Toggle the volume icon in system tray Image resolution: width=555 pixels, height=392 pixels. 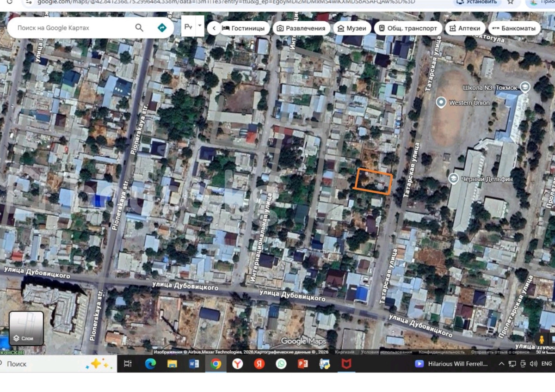click(x=532, y=364)
